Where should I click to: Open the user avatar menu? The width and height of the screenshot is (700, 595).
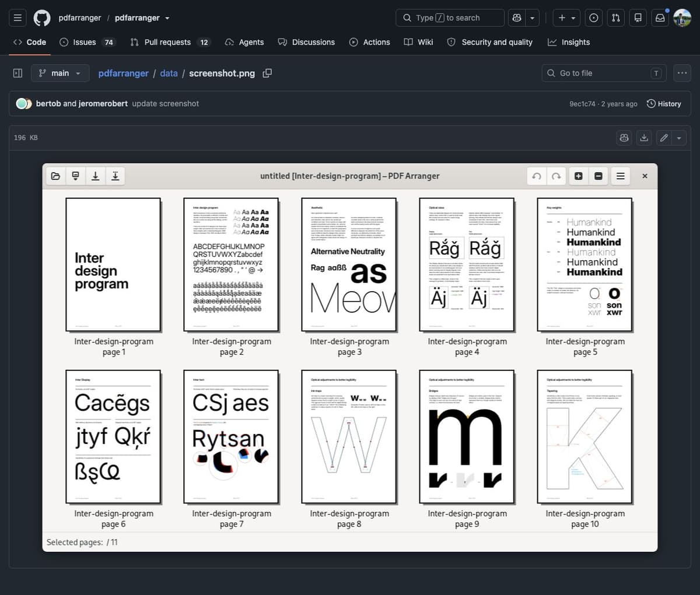pyautogui.click(x=682, y=18)
